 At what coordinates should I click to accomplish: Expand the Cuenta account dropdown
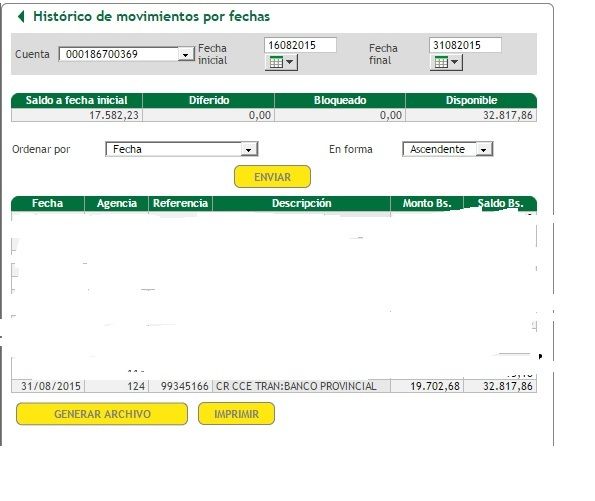[x=185, y=55]
